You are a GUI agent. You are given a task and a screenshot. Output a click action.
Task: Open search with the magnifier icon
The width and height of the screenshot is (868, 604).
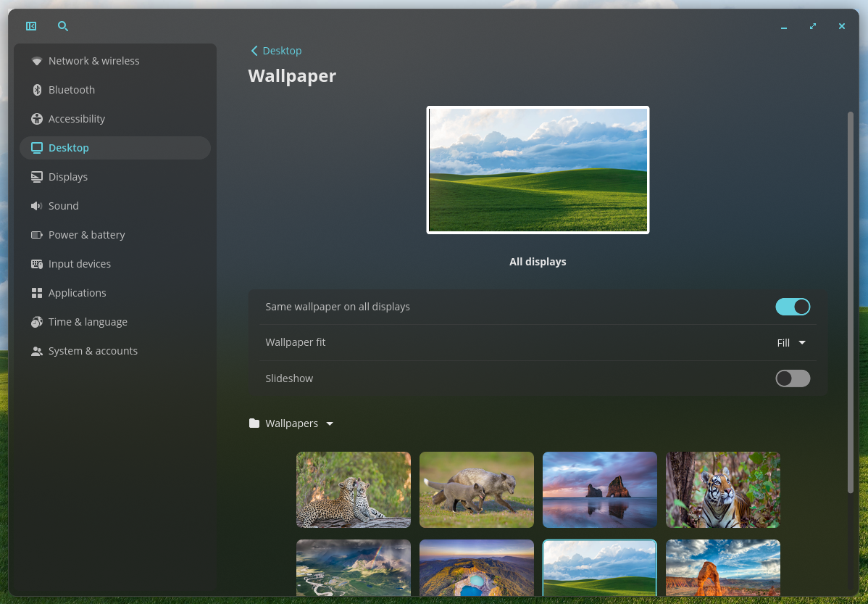[x=63, y=26]
